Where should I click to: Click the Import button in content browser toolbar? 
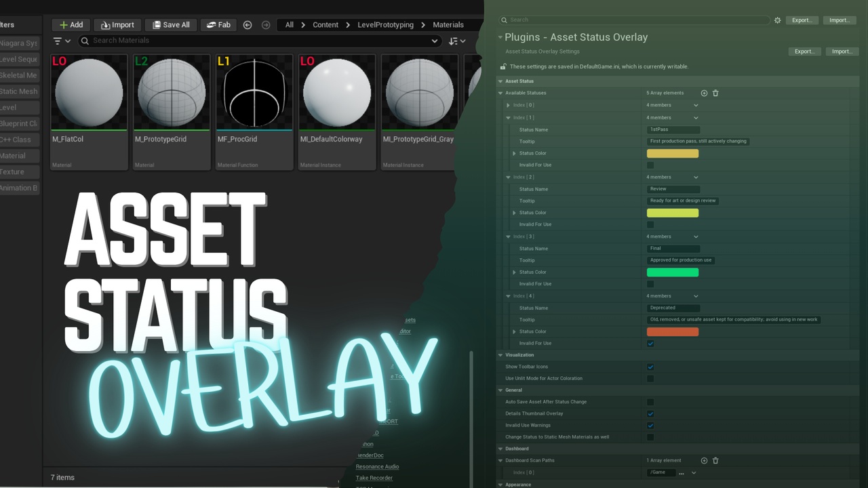(x=117, y=25)
